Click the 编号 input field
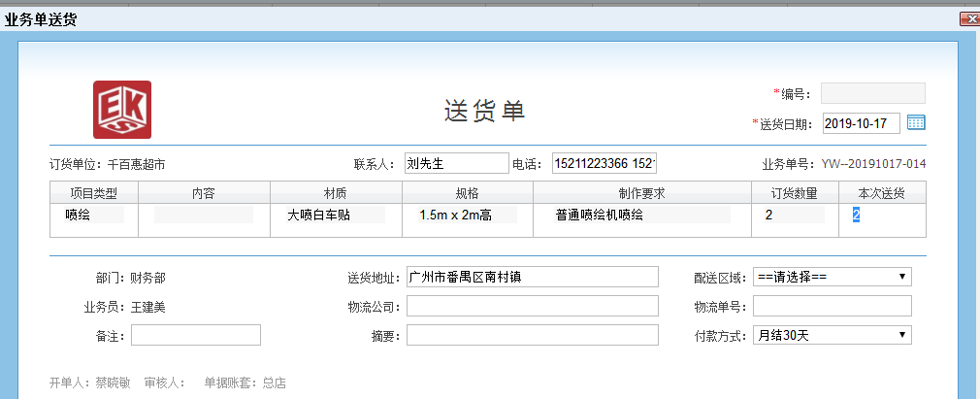 click(x=872, y=93)
